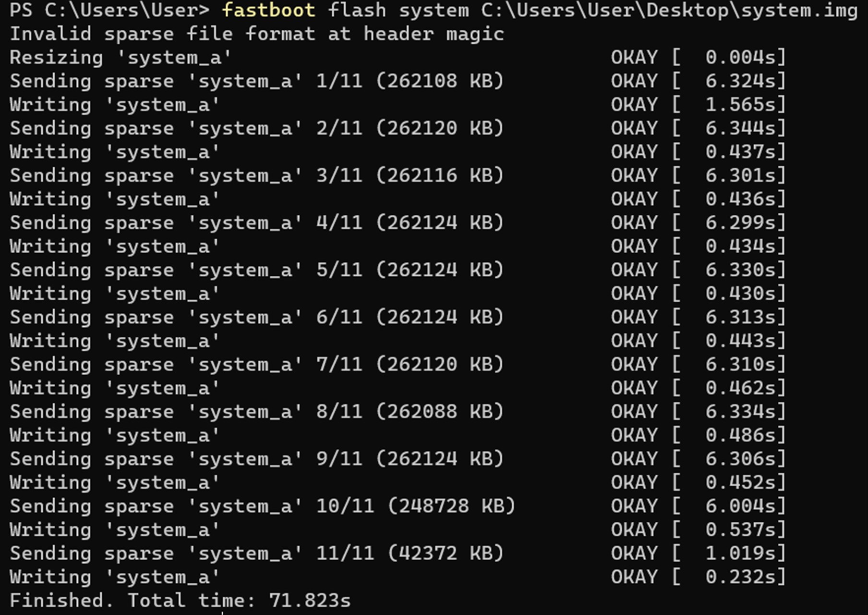Click the Sending sparse 9/11 line

point(257,458)
